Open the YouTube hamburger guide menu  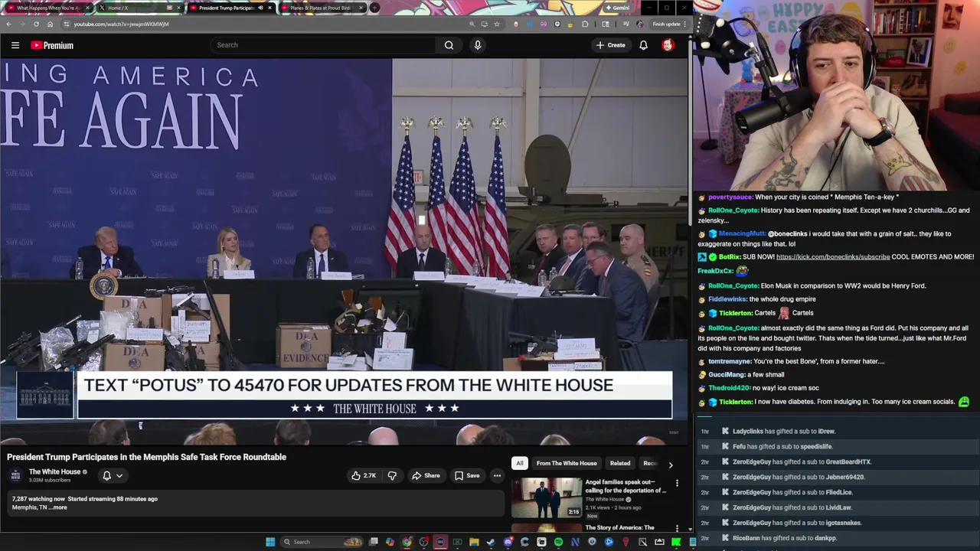tap(15, 45)
